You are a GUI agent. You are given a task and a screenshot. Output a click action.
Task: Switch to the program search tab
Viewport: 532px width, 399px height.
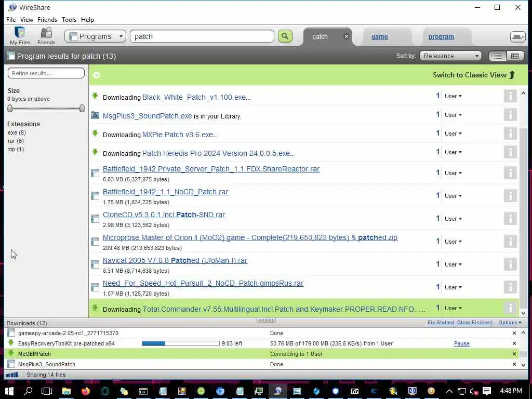click(x=441, y=37)
